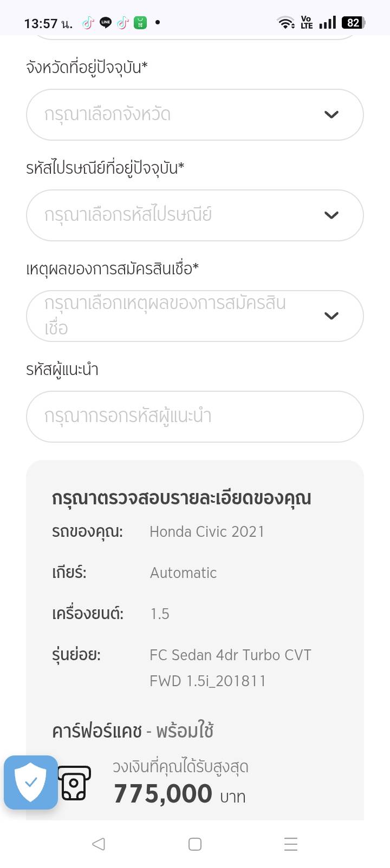Tap the 775,000 บาท maximum loan amount
Screen dimensions: 390x868
pos(179,794)
